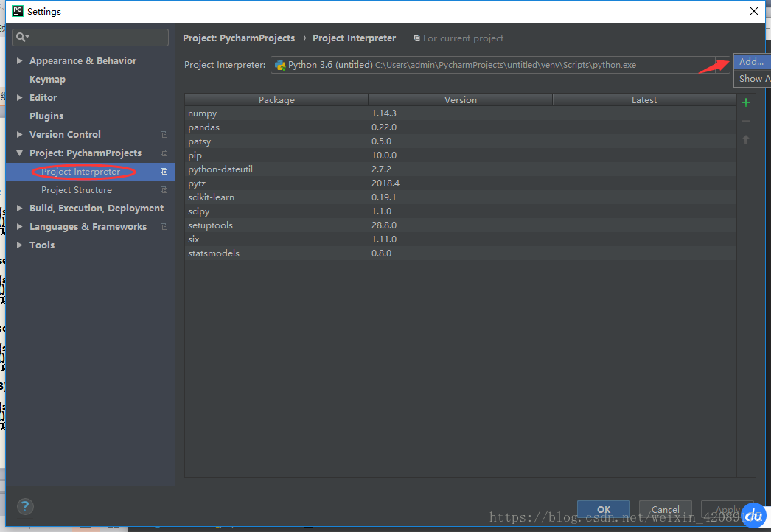Expand the Version Control section
This screenshot has width=771, height=532.
pyautogui.click(x=19, y=134)
